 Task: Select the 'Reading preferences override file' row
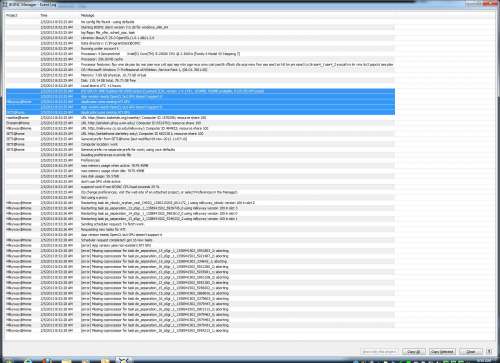click(x=200, y=155)
